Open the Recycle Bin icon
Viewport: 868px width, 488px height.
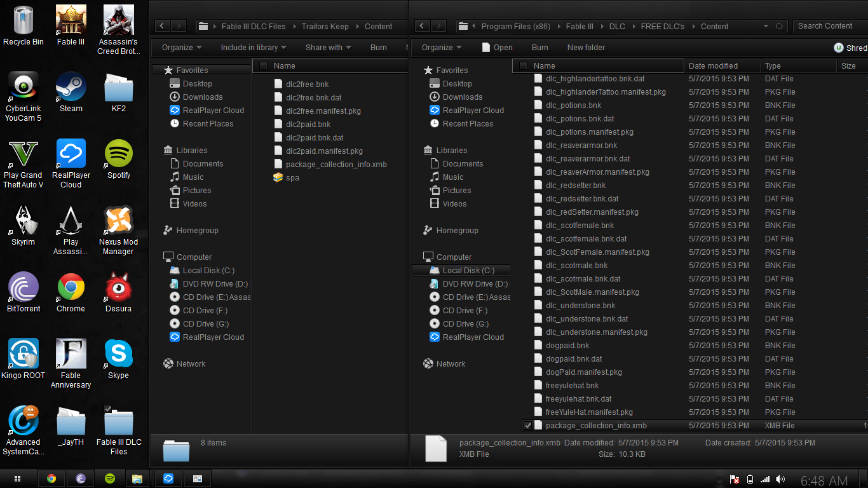point(23,22)
